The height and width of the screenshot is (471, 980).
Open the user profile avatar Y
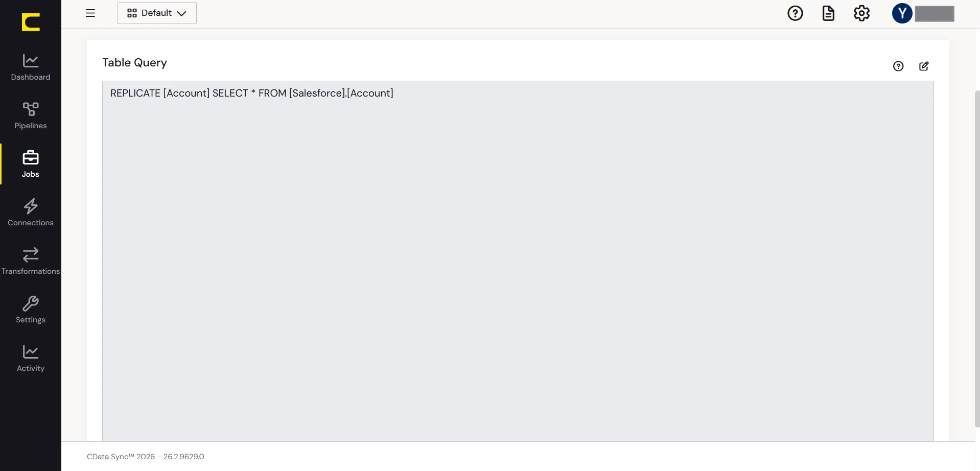pos(902,13)
